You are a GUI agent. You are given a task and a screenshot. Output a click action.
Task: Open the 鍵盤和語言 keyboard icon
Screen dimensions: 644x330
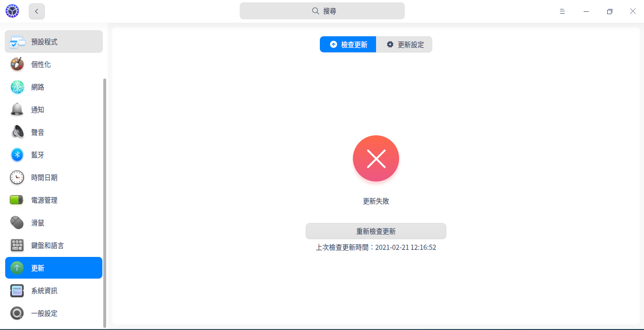click(x=17, y=246)
